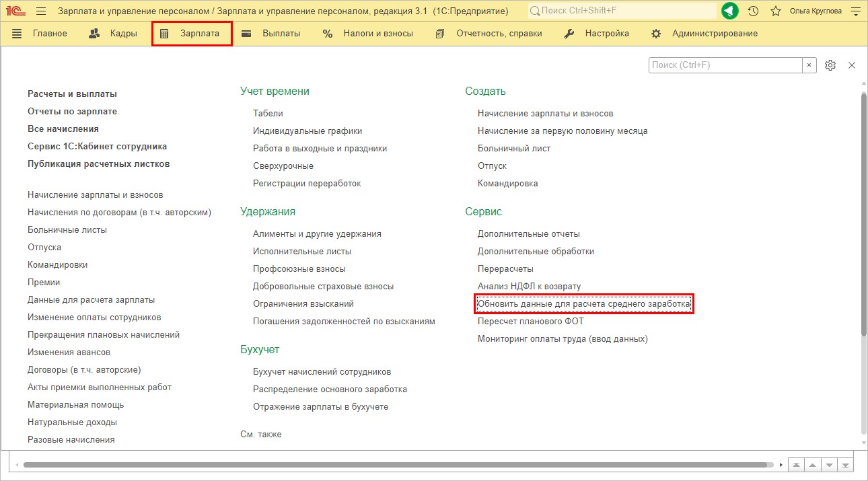868x481 pixels.
Task: Open Алименты и другие удержания
Action: (317, 234)
